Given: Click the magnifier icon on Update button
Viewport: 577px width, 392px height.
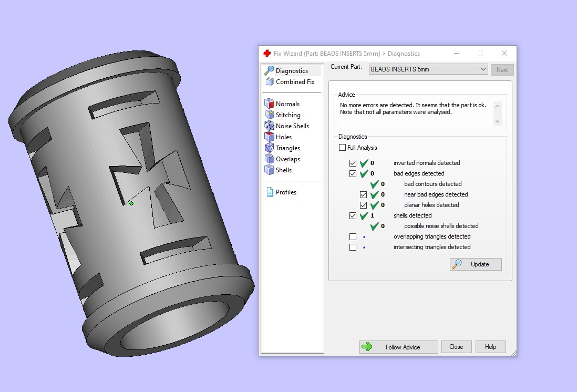Looking at the screenshot, I should pos(457,264).
